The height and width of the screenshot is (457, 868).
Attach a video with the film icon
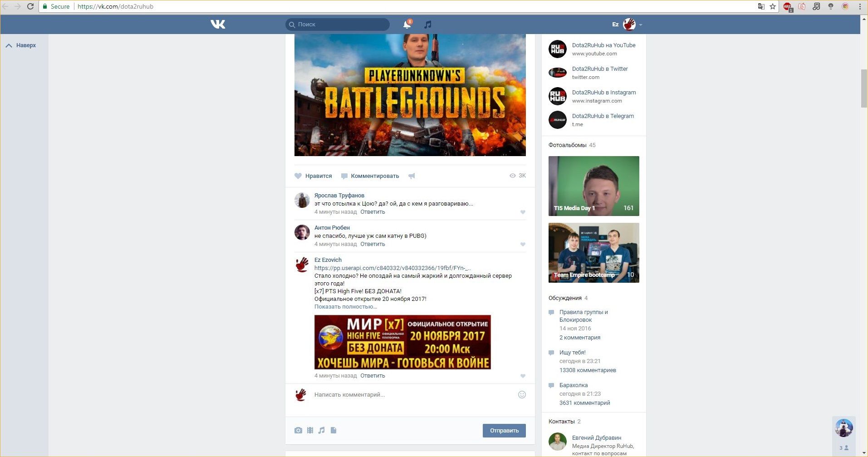310,430
